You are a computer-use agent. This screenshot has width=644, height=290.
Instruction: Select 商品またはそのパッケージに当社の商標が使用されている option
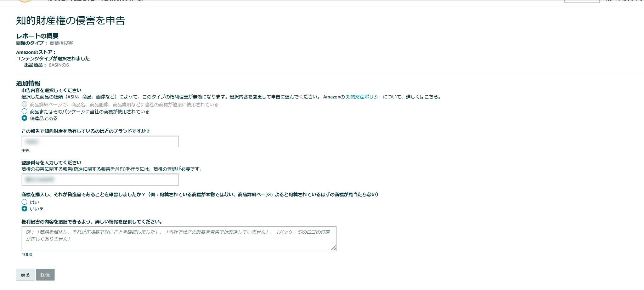click(x=24, y=111)
